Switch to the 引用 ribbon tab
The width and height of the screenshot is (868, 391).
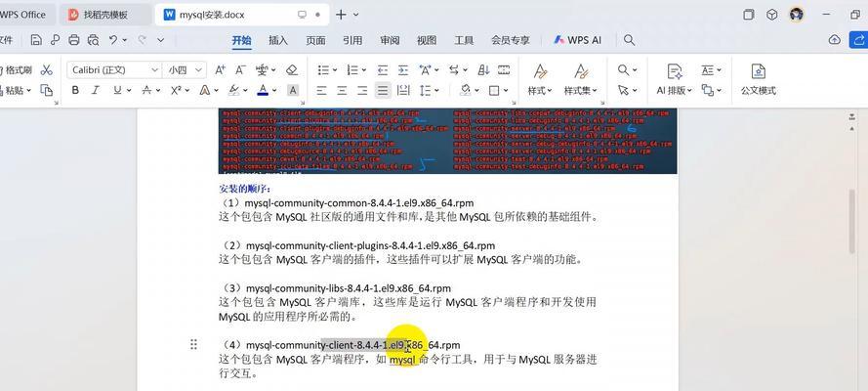point(352,40)
